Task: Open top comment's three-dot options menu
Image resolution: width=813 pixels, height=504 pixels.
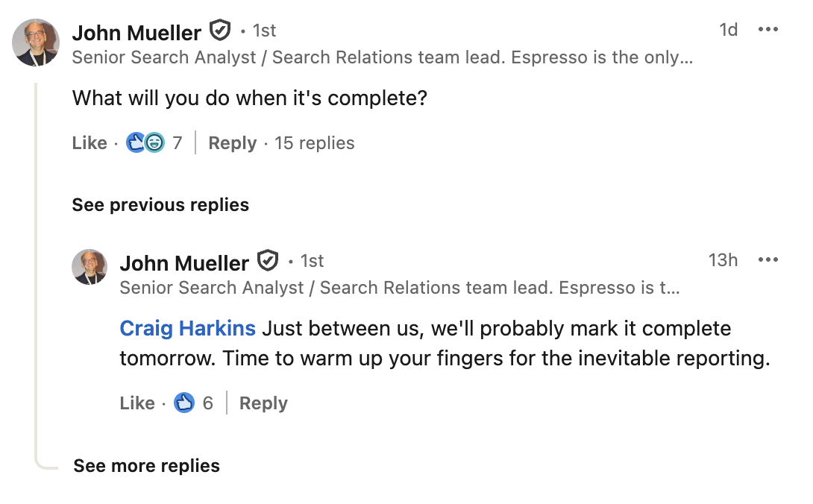Action: point(768,30)
